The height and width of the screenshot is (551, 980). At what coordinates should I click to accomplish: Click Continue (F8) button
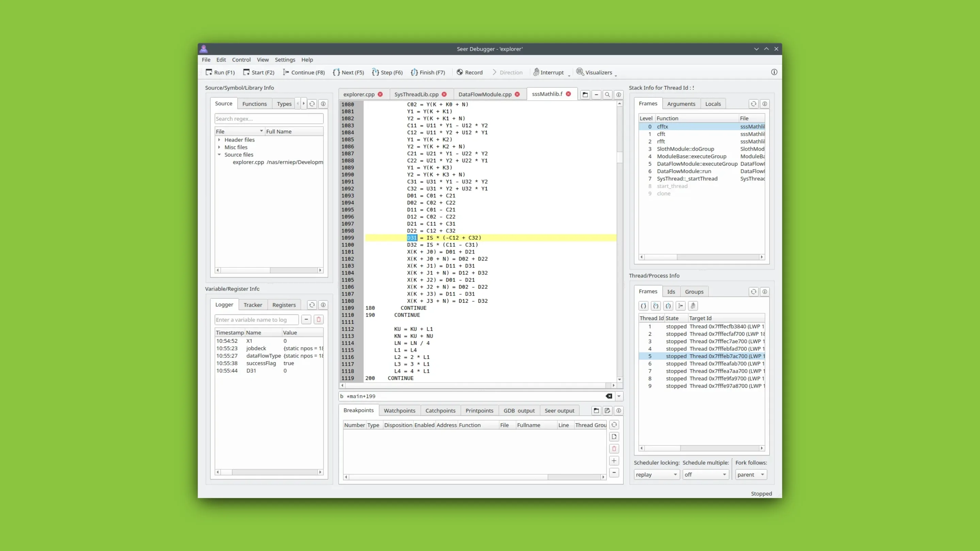[x=304, y=72]
